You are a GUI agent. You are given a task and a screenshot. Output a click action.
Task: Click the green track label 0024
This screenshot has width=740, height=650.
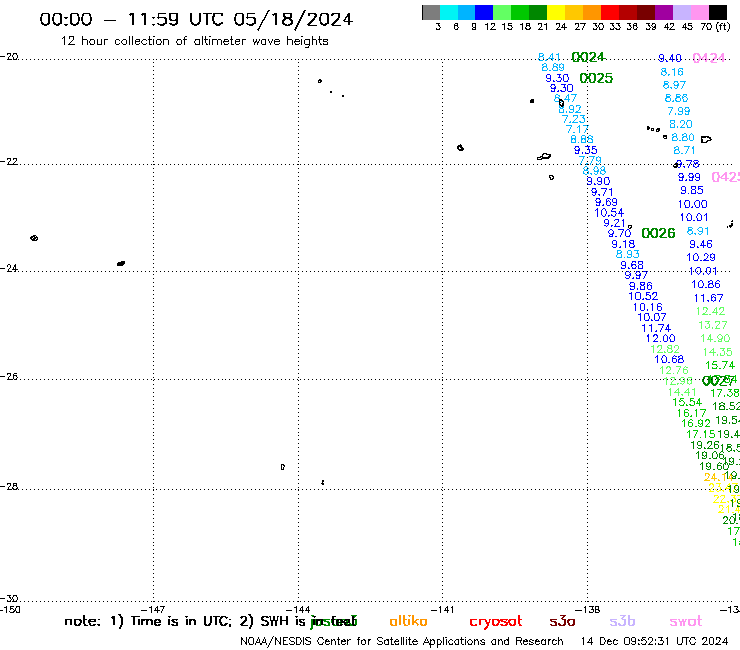click(x=588, y=57)
